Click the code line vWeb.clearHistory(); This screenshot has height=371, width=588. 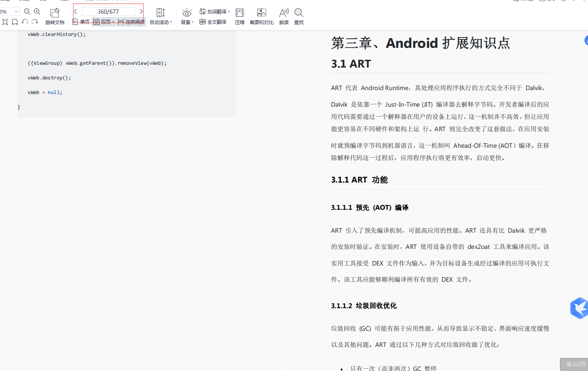pos(56,34)
